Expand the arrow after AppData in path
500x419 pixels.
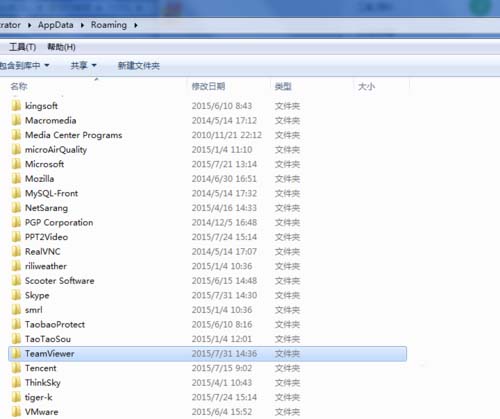(x=82, y=25)
